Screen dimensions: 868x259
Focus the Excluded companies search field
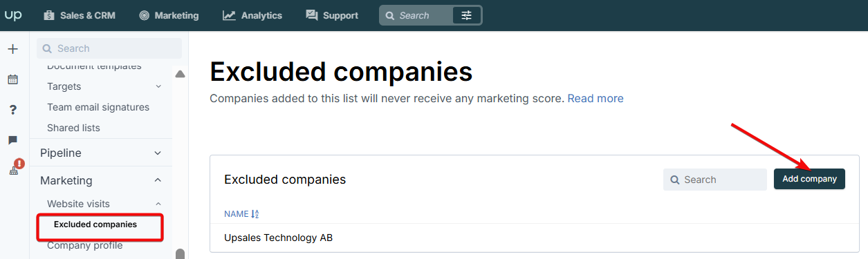[x=715, y=180]
